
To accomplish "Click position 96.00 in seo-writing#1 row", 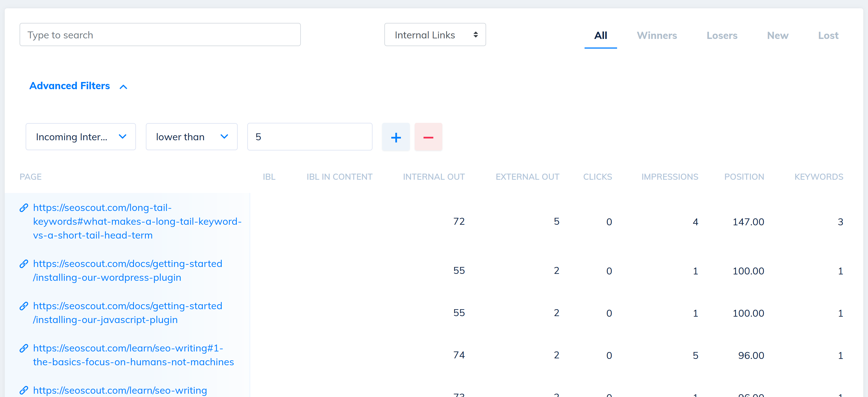I will click(751, 356).
